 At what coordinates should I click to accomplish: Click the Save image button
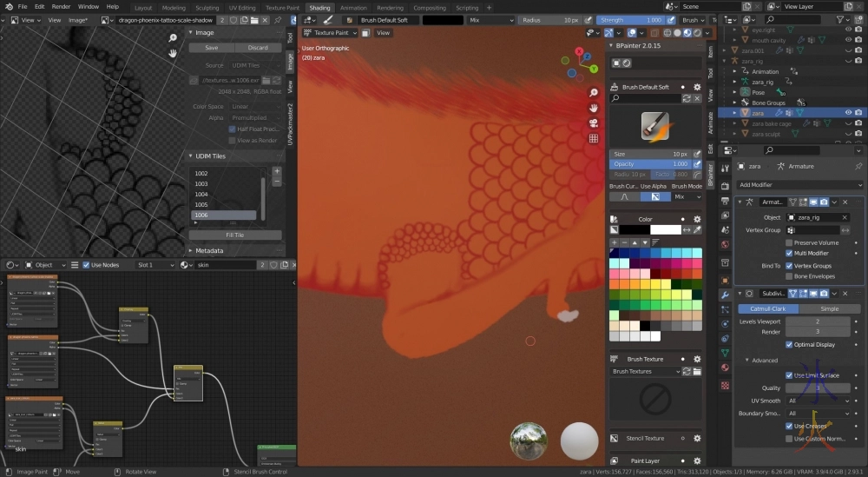pos(211,48)
